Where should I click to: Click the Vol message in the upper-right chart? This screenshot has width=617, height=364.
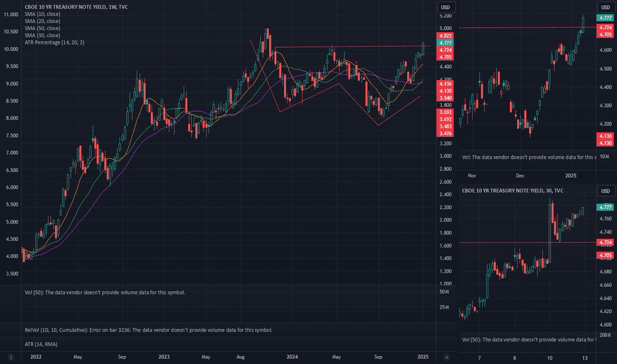click(x=529, y=157)
